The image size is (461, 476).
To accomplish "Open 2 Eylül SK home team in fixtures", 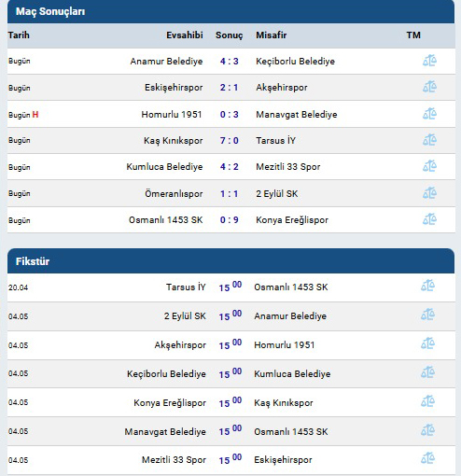I will click(x=185, y=316).
